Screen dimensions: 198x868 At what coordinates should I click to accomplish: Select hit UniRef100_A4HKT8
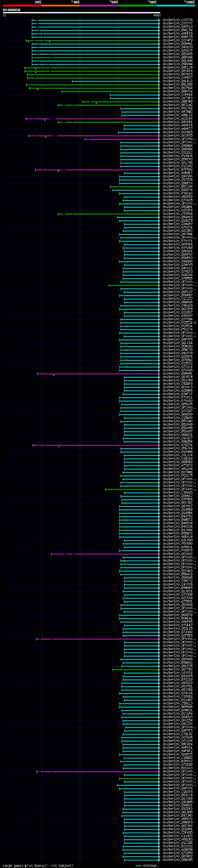[177, 126]
